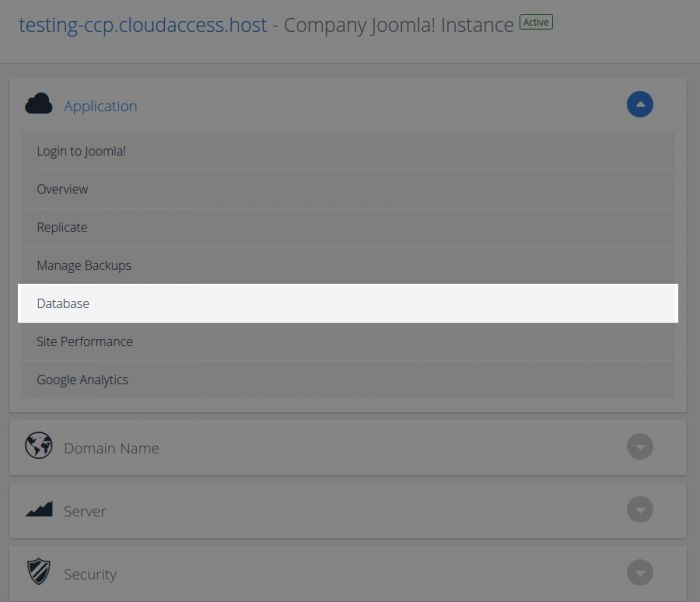Click the green Active status badge
This screenshot has width=700, height=602.
pos(536,22)
